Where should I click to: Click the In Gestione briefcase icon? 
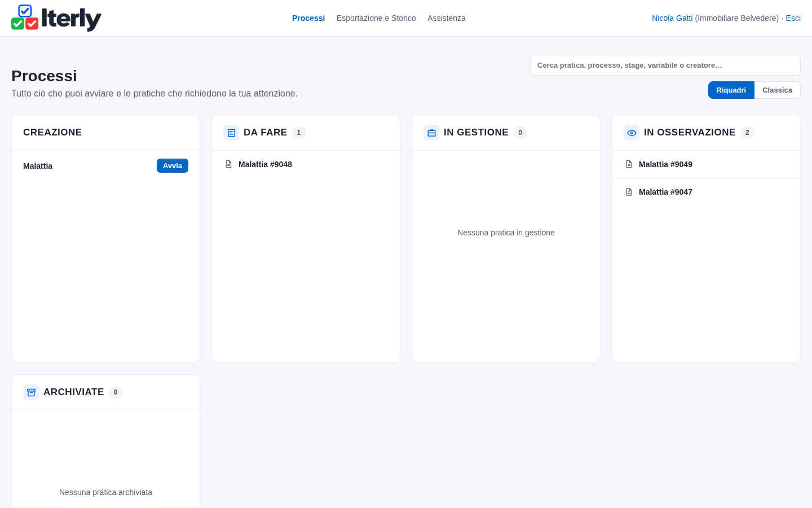pos(431,133)
